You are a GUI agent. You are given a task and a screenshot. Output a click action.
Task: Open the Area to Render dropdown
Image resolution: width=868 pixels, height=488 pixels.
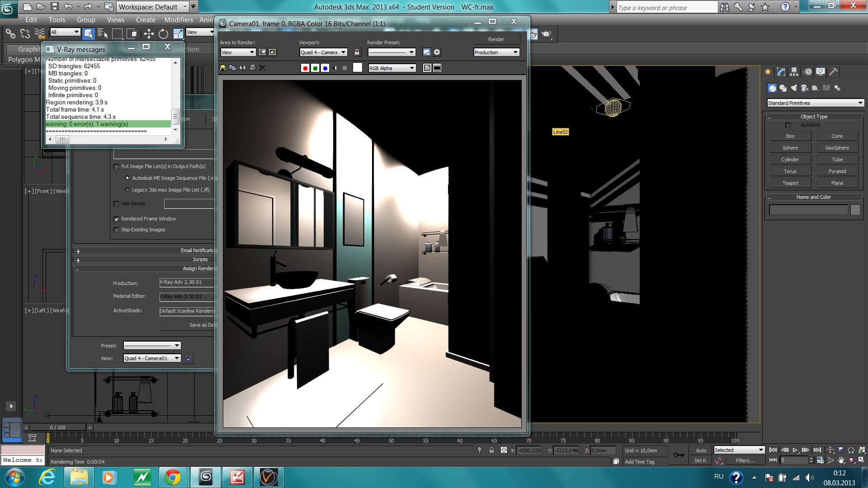pyautogui.click(x=238, y=52)
